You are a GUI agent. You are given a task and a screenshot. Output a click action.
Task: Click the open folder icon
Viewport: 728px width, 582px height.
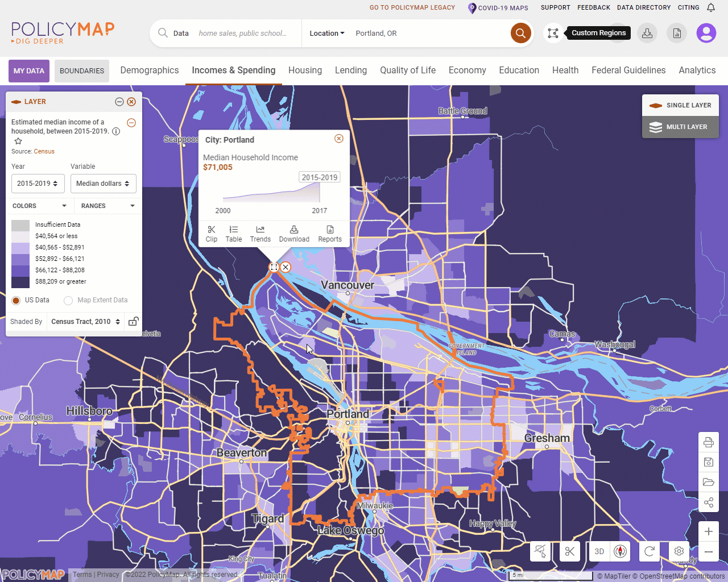click(x=709, y=482)
